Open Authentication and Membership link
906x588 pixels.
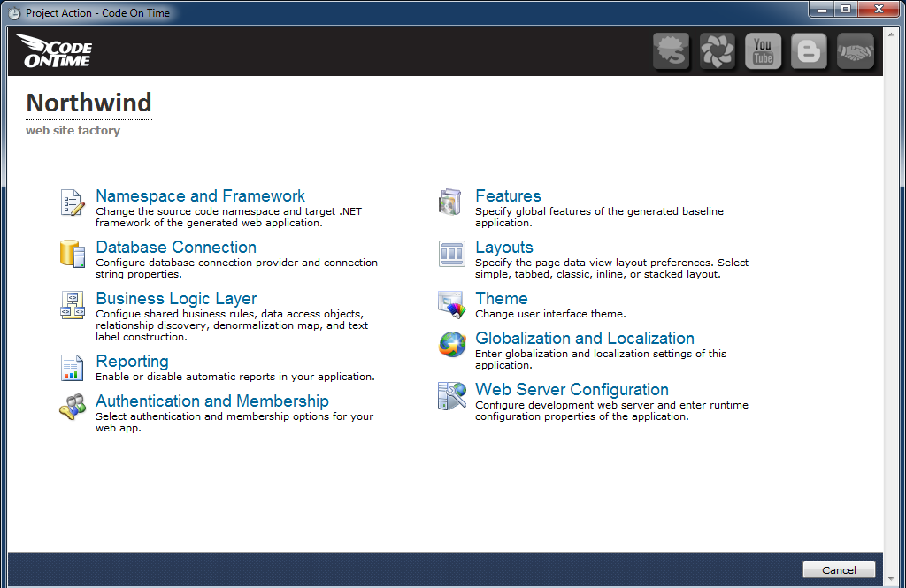(x=212, y=401)
